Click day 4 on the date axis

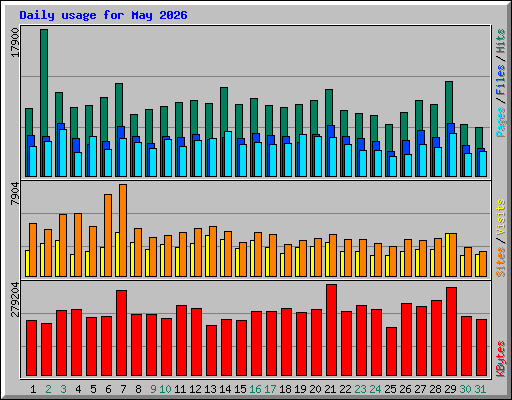[x=78, y=389]
